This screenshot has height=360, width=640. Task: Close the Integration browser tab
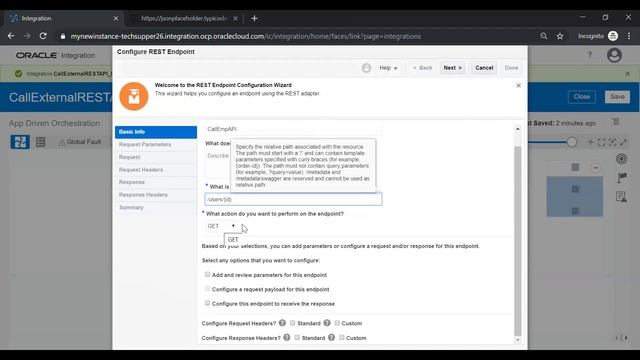[116, 18]
